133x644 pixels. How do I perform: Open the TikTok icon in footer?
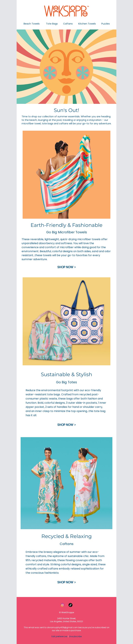(x=70, y=605)
